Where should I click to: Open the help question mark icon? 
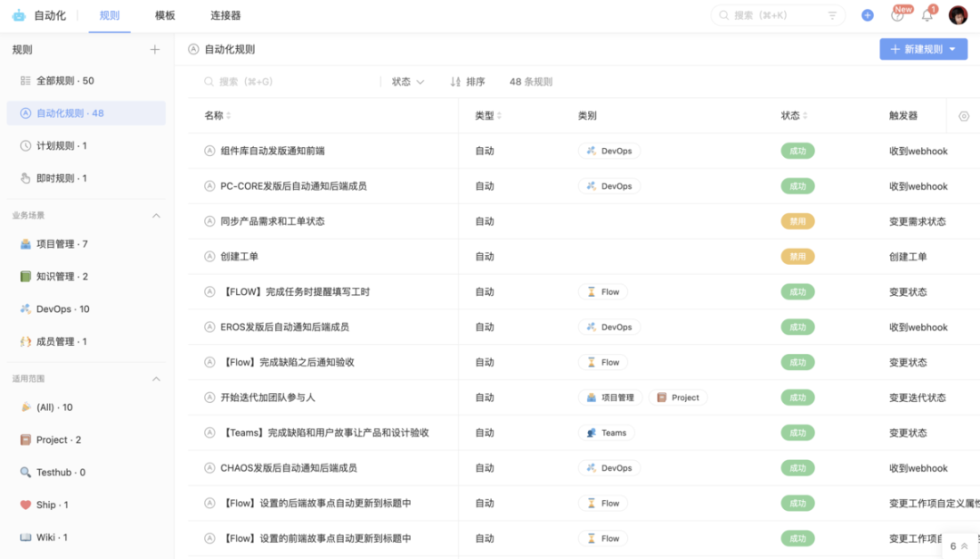coord(897,15)
